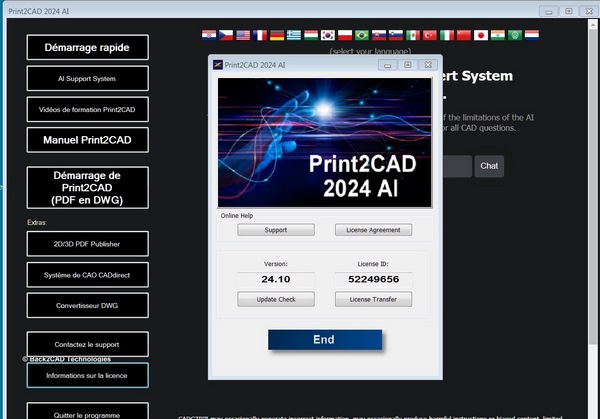
Task: Select the Slovenian flag language
Action: 396,35
